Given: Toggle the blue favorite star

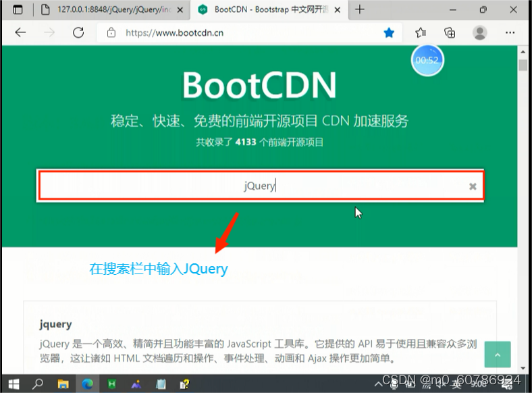Looking at the screenshot, I should 389,33.
